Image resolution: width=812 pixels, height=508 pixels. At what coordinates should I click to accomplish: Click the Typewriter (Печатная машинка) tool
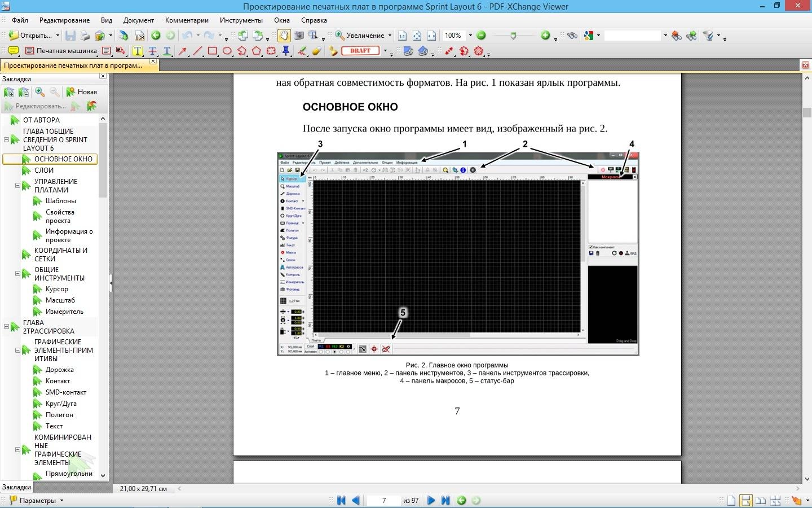point(61,51)
